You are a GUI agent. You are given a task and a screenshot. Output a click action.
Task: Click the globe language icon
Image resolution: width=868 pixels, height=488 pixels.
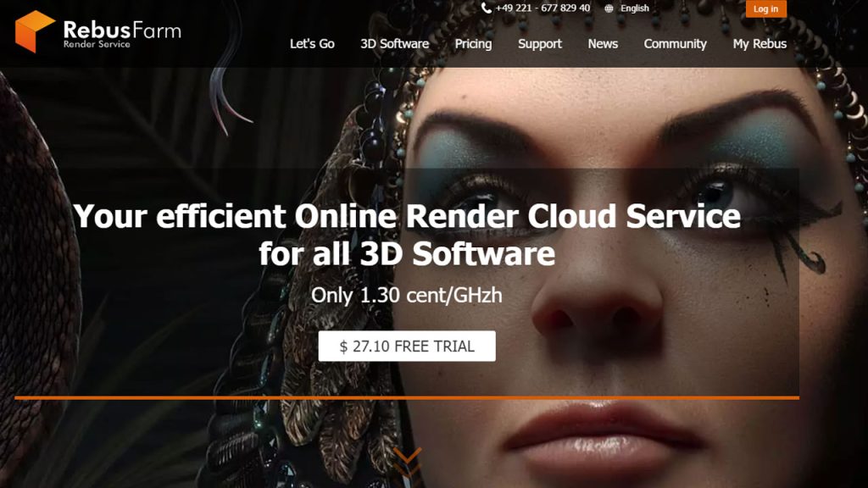tap(609, 8)
